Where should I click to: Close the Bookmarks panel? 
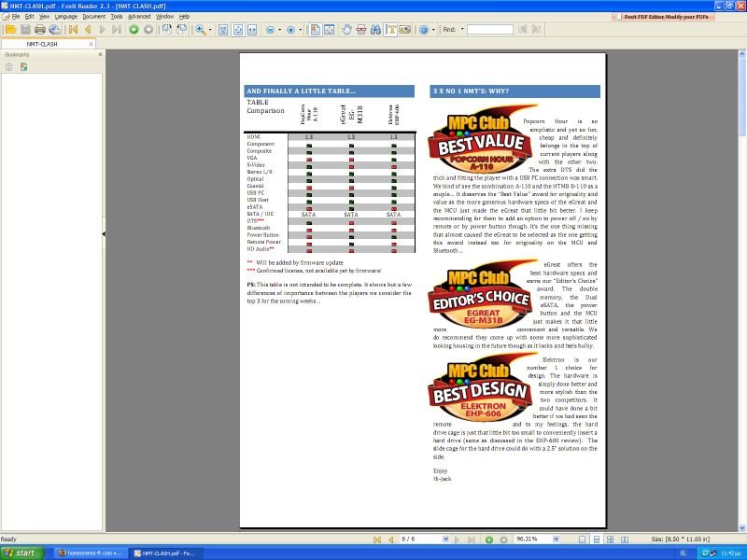tap(100, 55)
